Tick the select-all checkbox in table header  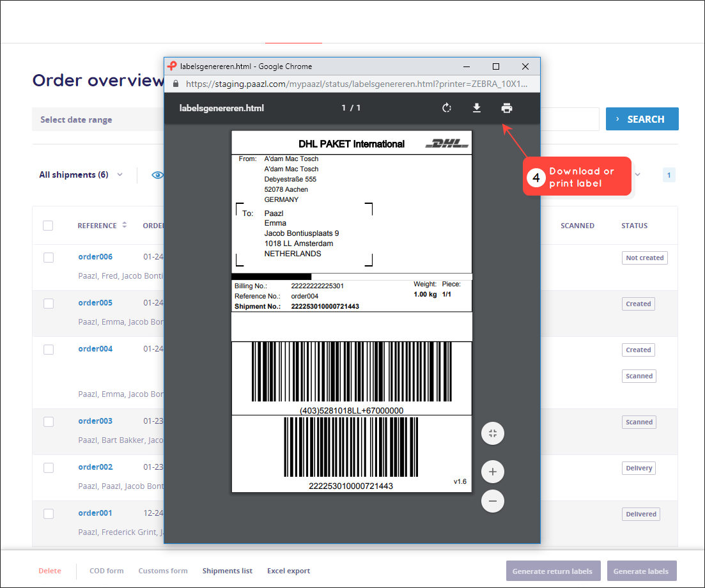pos(48,226)
